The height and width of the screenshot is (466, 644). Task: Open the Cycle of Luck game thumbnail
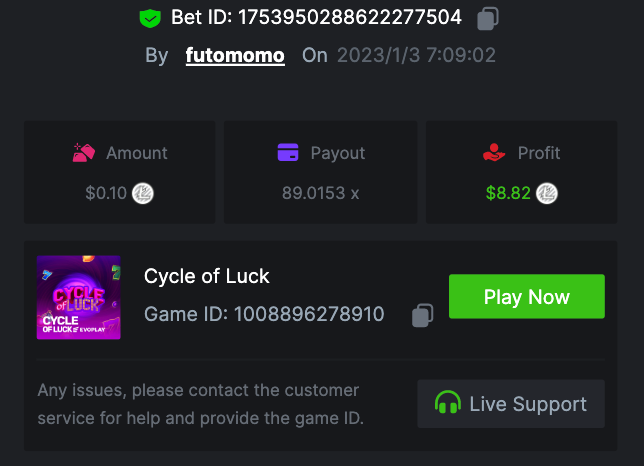(79, 297)
